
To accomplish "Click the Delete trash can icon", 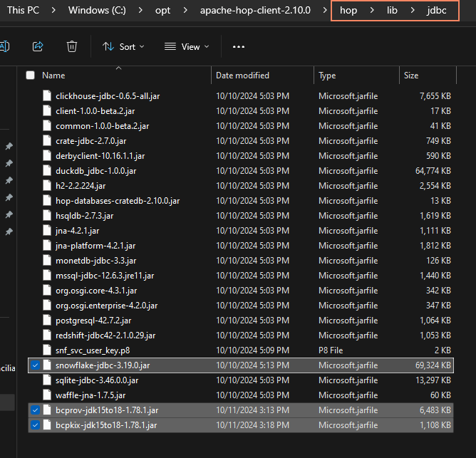I will pos(72,46).
